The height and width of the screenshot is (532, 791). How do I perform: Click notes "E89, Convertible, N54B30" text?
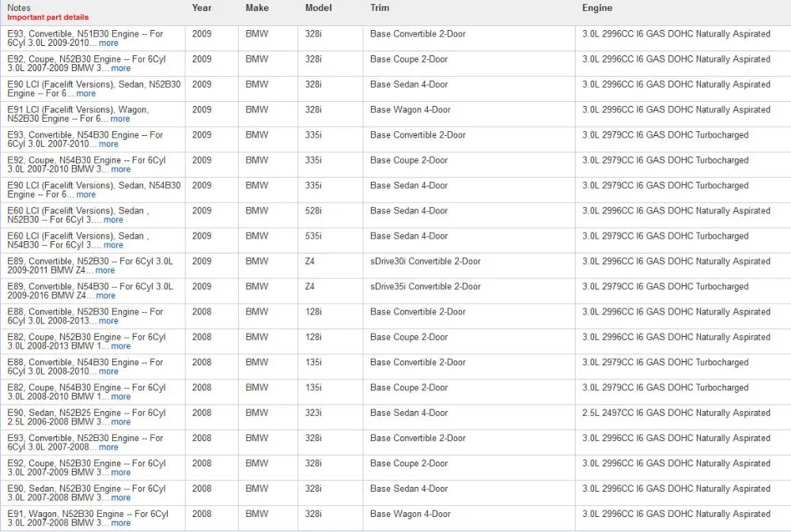58,286
